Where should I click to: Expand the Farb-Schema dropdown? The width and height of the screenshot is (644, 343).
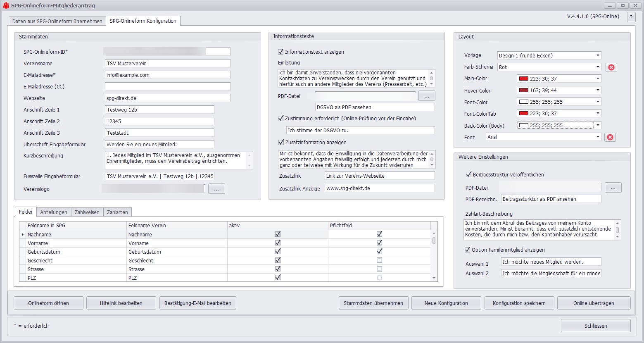tap(597, 67)
